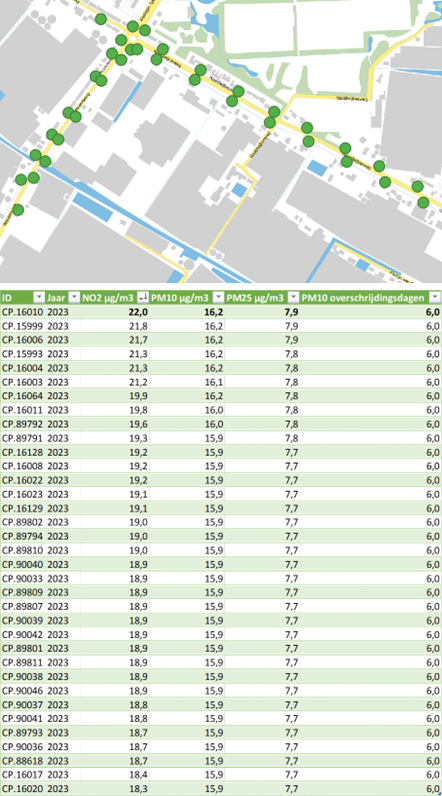This screenshot has height=796, width=442.
Task: Select the ID cell CP.16004
Action: pyautogui.click(x=23, y=368)
